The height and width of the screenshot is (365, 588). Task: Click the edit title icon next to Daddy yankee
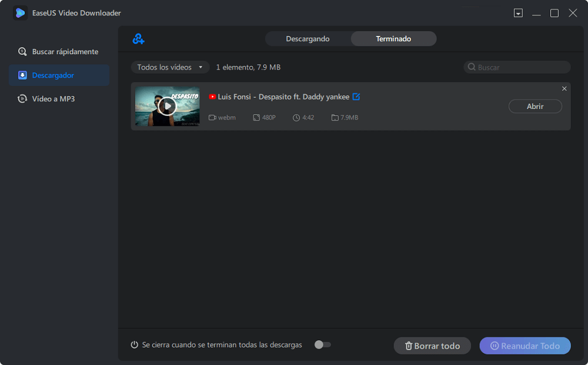356,97
